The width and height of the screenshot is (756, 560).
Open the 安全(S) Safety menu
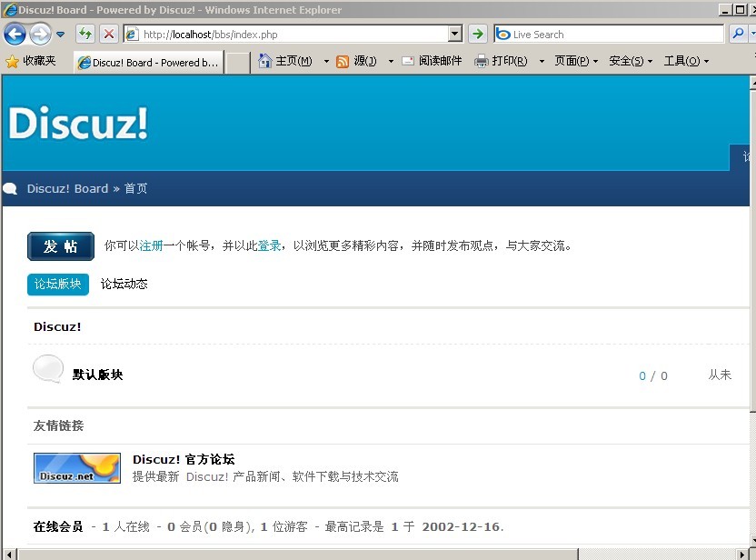(631, 61)
